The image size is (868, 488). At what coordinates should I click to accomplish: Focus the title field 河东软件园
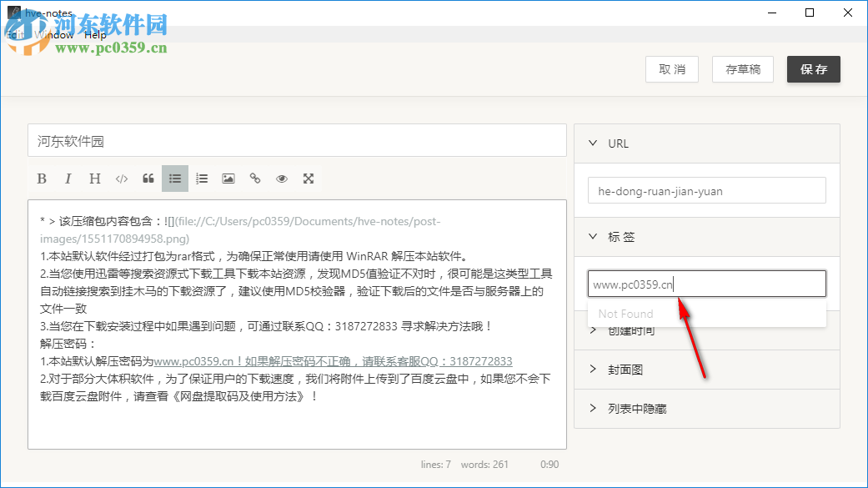[298, 141]
